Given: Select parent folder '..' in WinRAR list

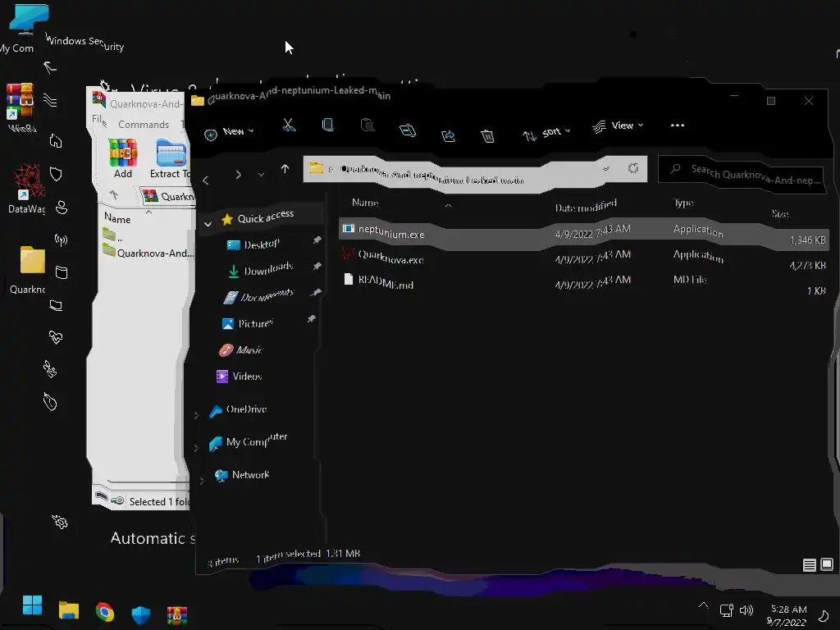Looking at the screenshot, I should click(113, 235).
